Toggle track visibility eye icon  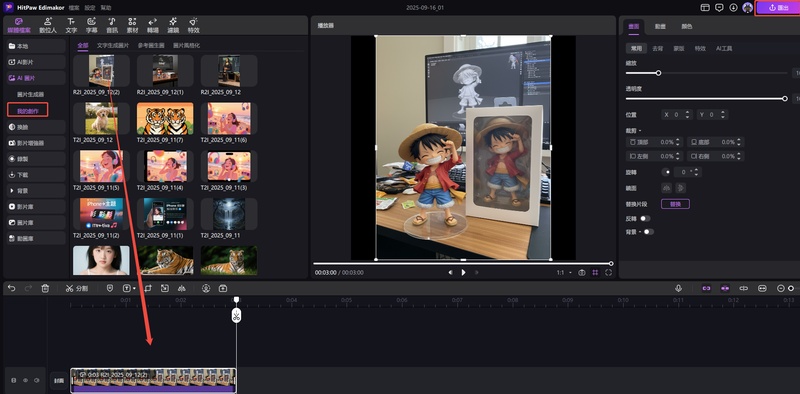[25, 380]
